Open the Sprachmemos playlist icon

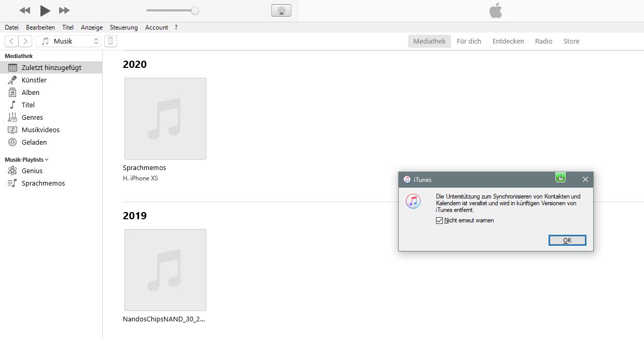click(12, 183)
